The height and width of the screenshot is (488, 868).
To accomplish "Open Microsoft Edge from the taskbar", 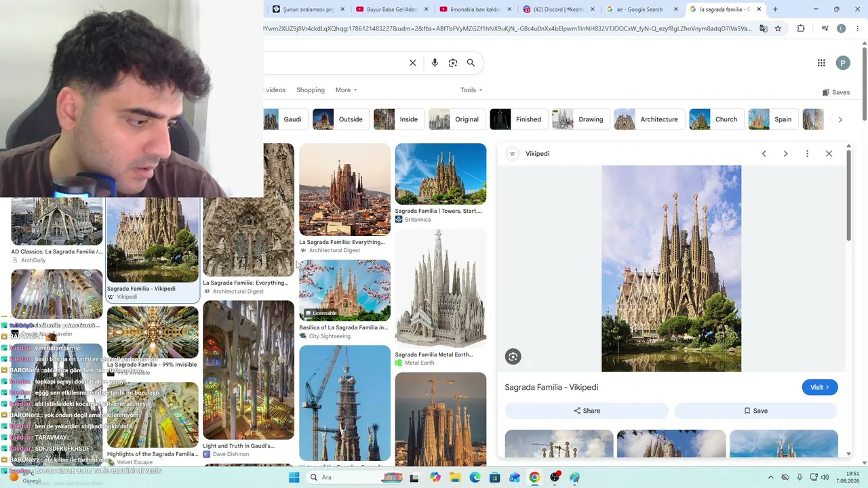I will pos(475,477).
